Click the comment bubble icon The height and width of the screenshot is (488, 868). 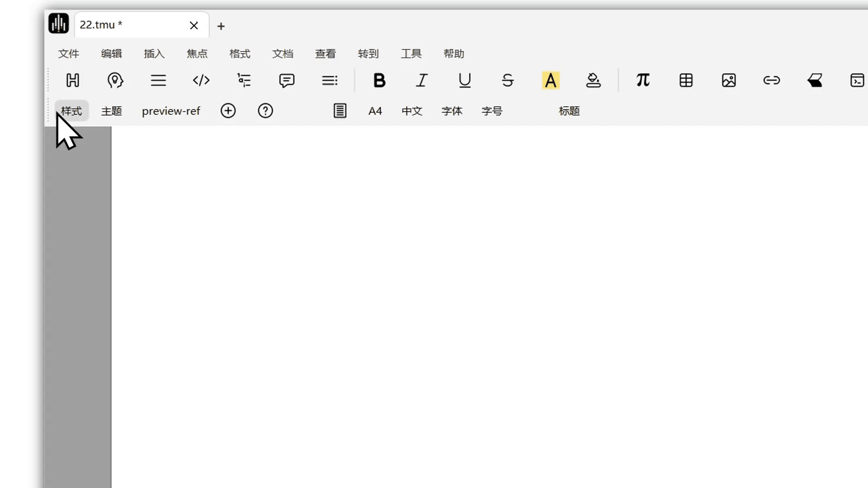pos(287,80)
